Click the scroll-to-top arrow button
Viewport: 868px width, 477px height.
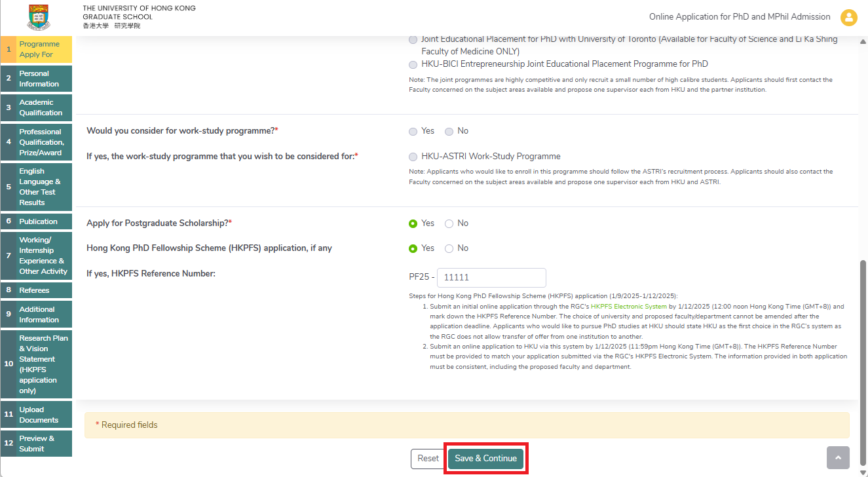click(838, 457)
